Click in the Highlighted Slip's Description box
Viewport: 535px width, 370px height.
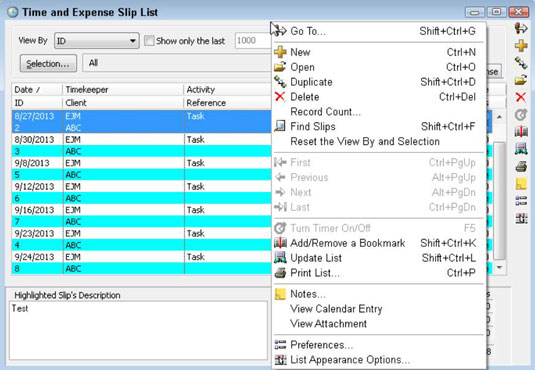pyautogui.click(x=138, y=330)
